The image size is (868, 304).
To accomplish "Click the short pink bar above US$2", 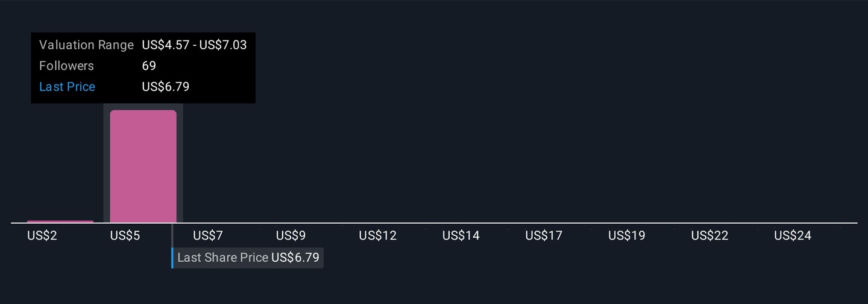I will click(60, 221).
